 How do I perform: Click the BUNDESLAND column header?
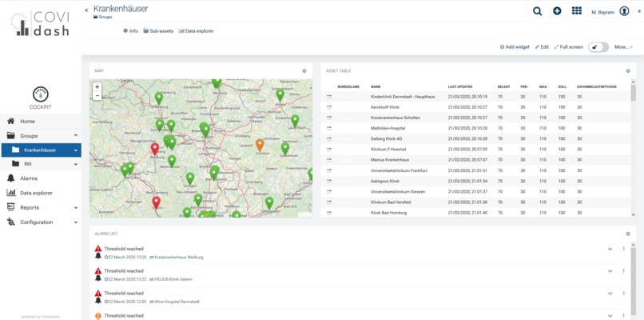pos(348,86)
